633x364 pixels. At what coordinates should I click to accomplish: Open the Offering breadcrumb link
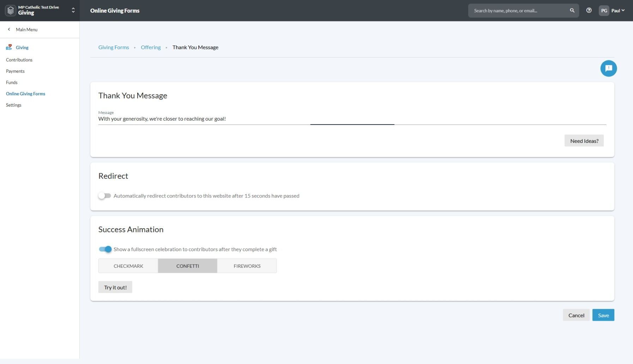[151, 47]
